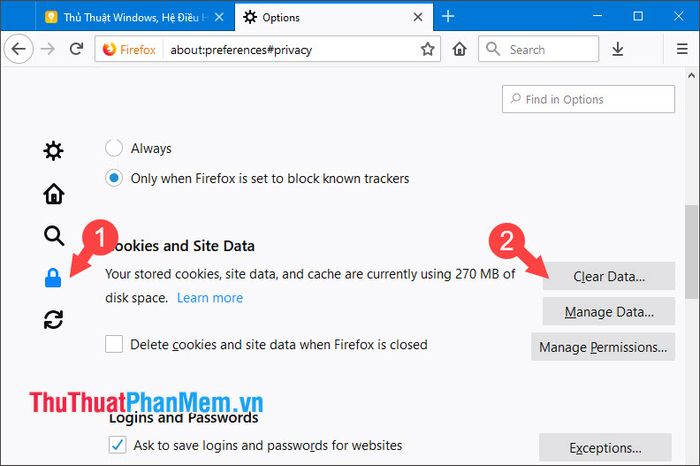Minimize the Firefox window
The image size is (700, 466).
point(597,16)
